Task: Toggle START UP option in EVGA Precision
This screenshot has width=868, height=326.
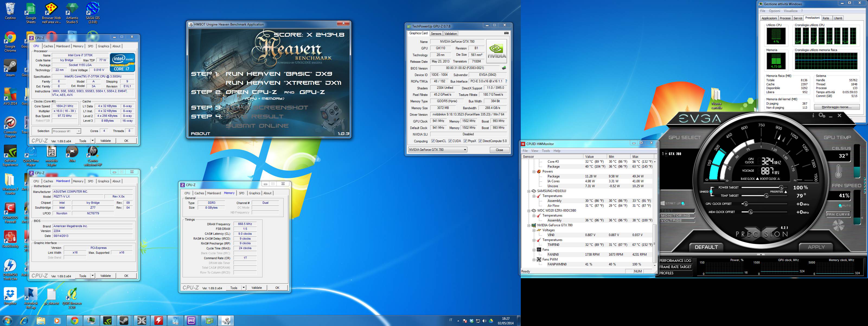Action: (x=683, y=203)
